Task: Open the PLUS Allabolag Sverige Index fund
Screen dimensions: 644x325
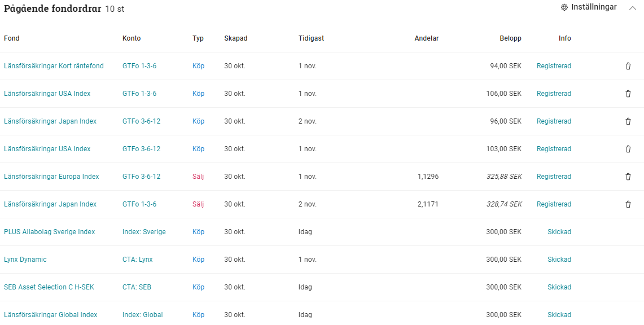Action: point(49,232)
